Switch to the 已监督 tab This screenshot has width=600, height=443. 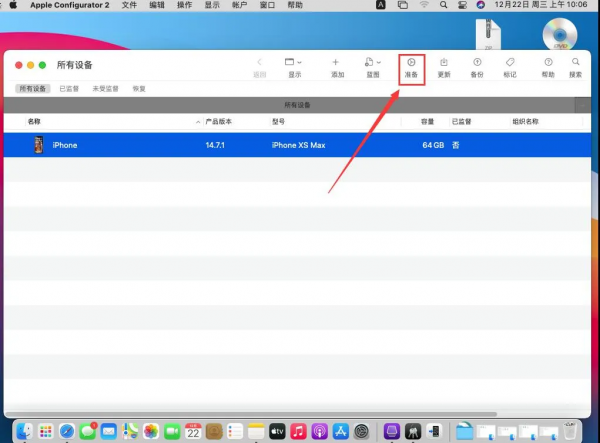[x=69, y=89]
